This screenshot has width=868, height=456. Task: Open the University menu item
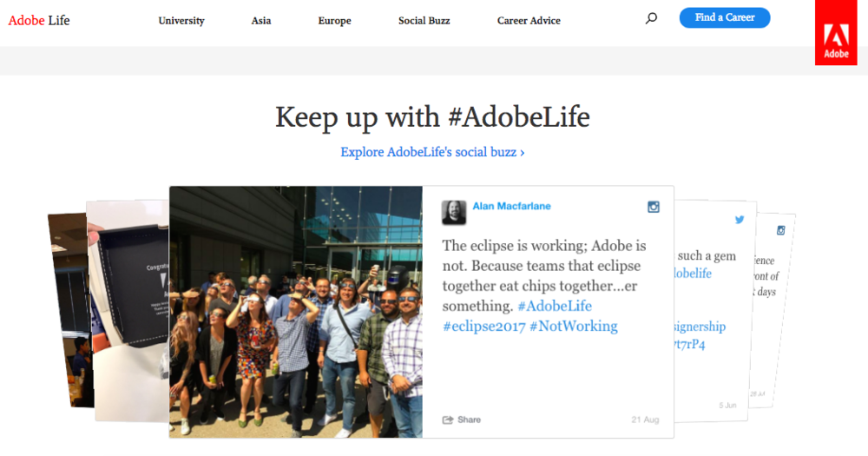pyautogui.click(x=181, y=21)
